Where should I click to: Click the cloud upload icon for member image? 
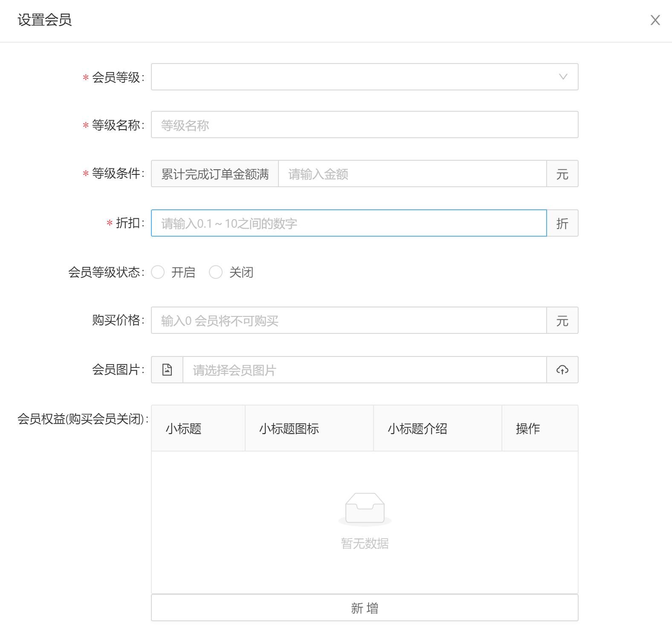tap(562, 370)
